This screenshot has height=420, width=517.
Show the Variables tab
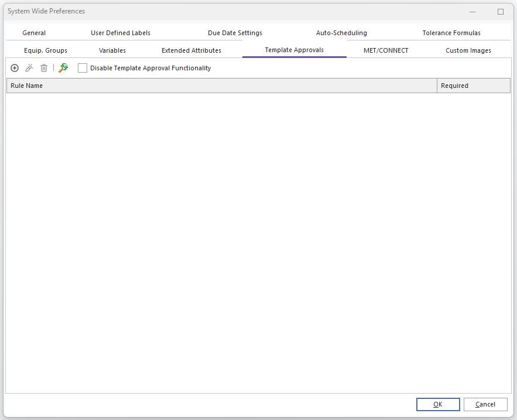point(112,50)
